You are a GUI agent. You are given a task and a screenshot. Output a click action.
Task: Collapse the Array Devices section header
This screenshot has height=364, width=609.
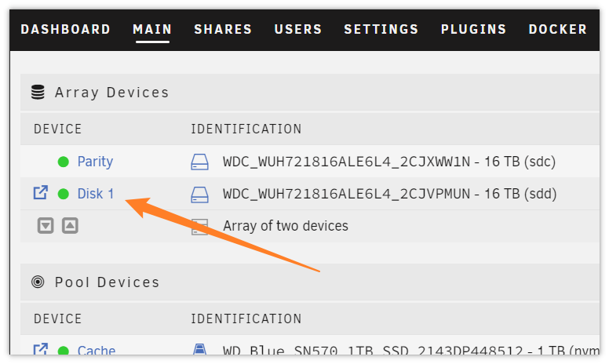pos(309,93)
